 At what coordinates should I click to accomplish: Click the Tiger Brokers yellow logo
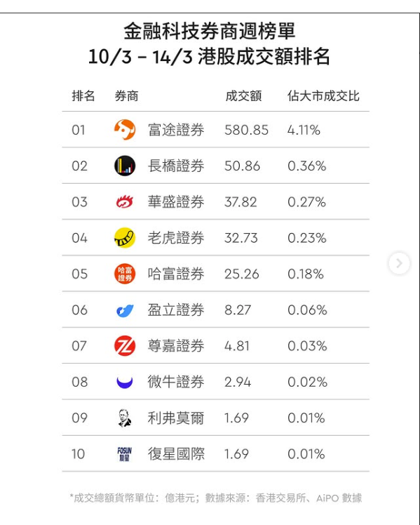click(x=125, y=238)
